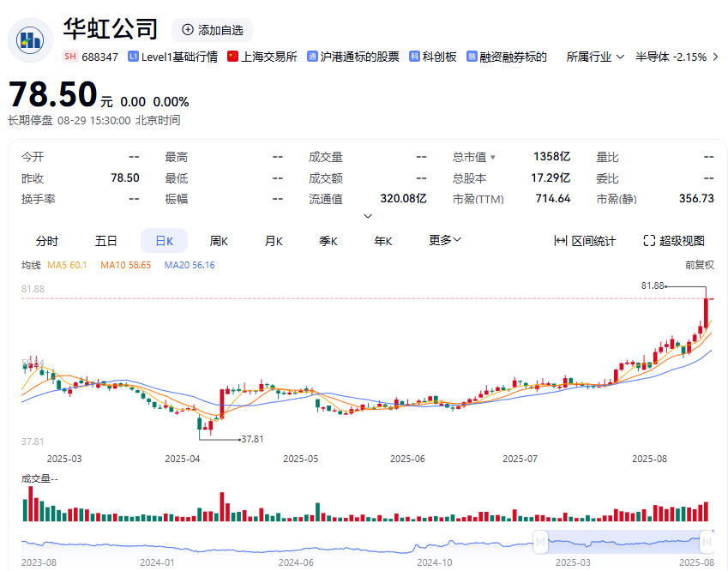This screenshot has height=571, width=728.
Task: Open the 总市值 dropdown triangle
Action: [492, 158]
